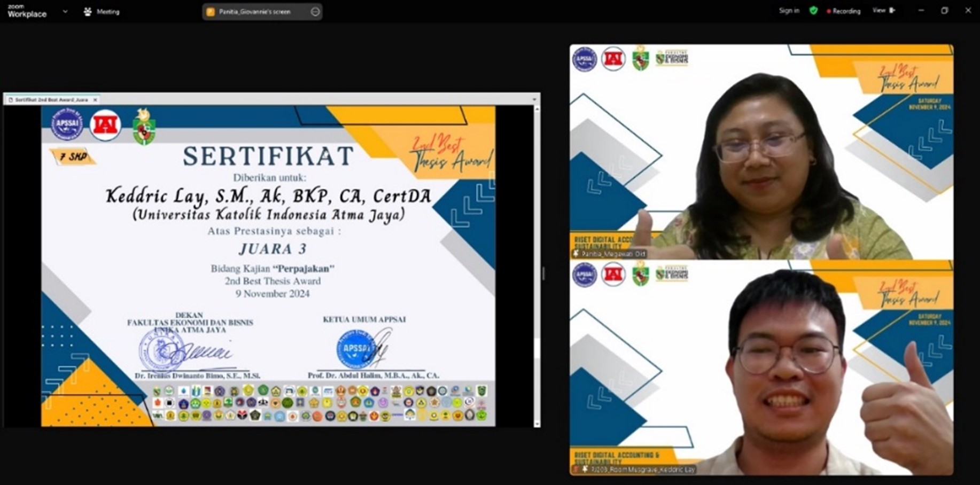Select Keddric Lay's video tile
Viewport: 980px width, 485px height.
pyautogui.click(x=761, y=367)
